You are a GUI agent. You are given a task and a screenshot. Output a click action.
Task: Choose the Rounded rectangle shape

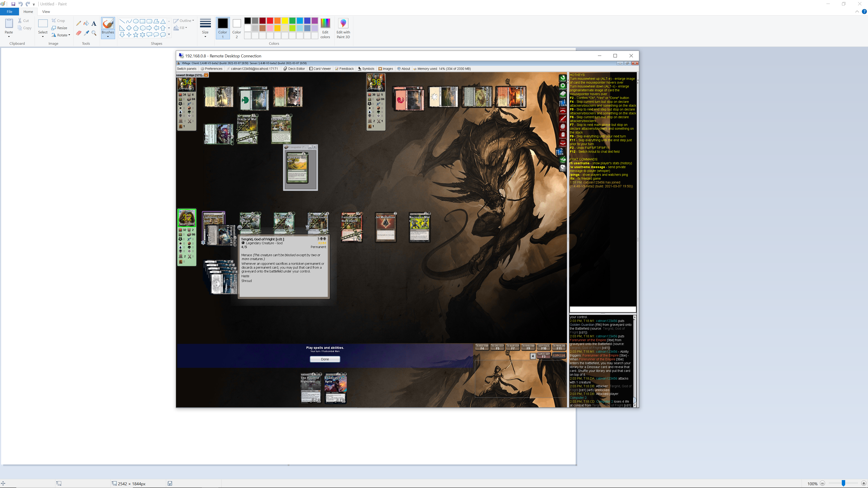click(x=149, y=21)
